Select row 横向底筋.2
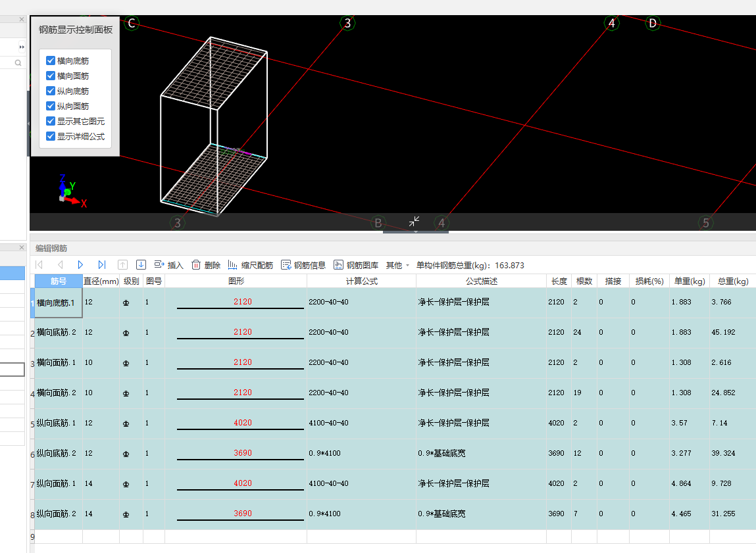Screen dimensions: 756x553 coord(393,333)
